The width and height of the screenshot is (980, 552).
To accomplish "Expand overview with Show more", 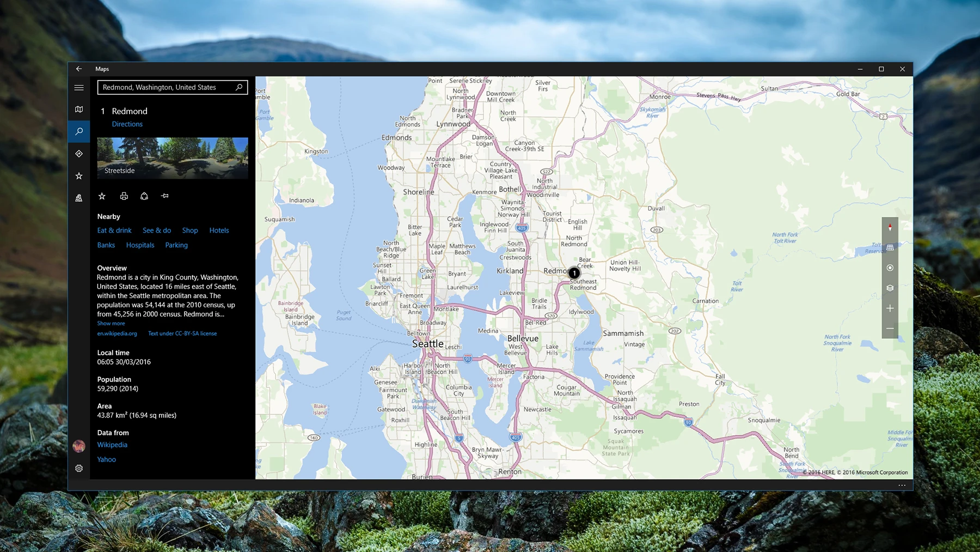I will coord(111,324).
